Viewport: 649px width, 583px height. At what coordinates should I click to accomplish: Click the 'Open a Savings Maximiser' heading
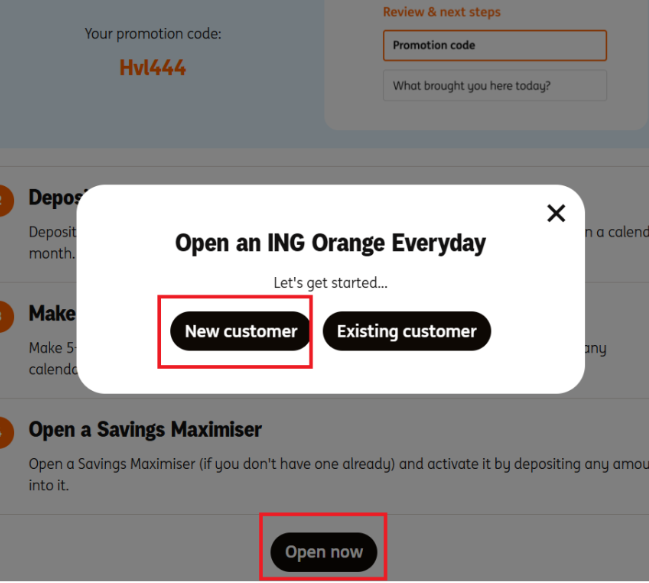coord(145,429)
